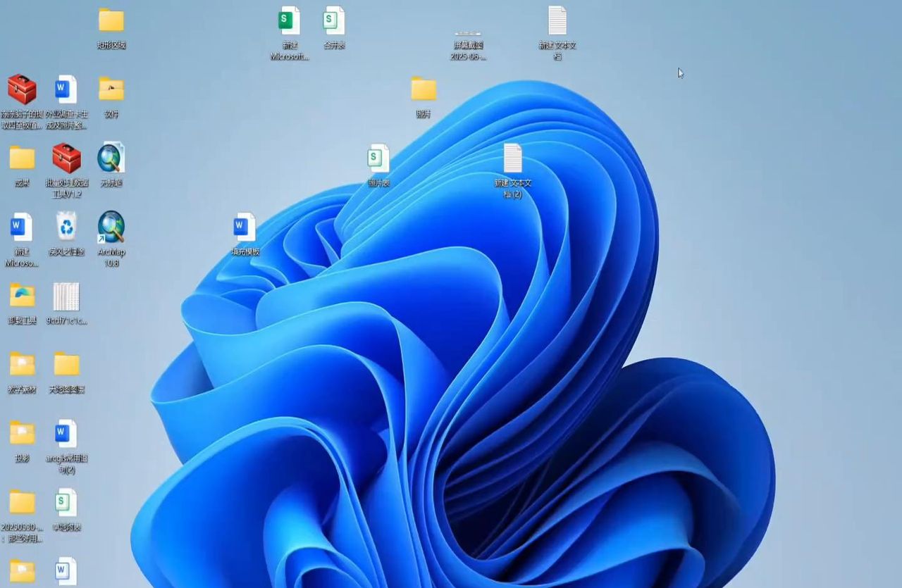Select the 无标题 ArcMap document icon

[x=111, y=158]
